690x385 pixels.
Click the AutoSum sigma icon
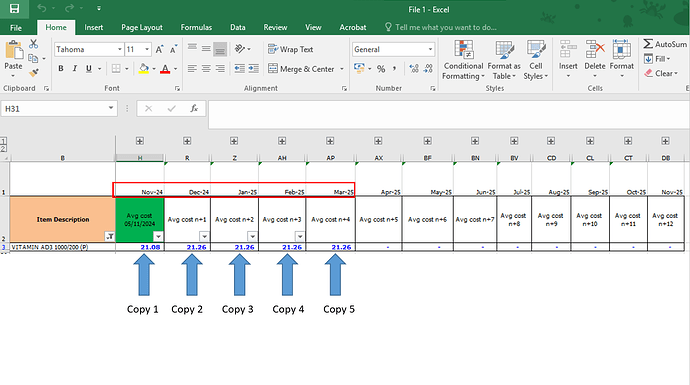coord(648,44)
